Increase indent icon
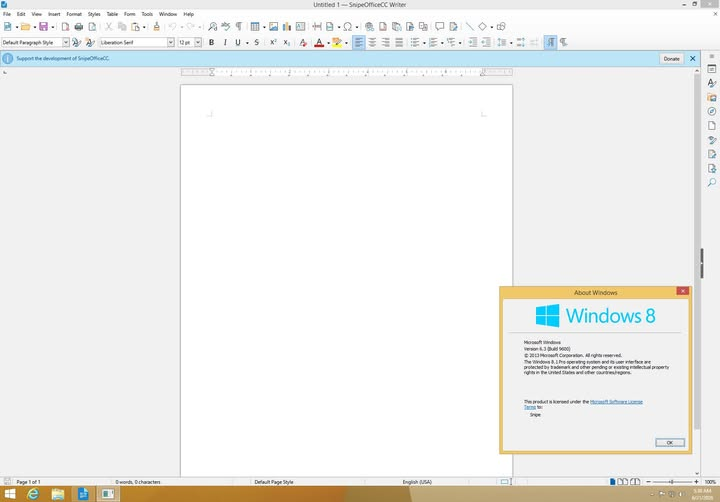 [x=472, y=42]
